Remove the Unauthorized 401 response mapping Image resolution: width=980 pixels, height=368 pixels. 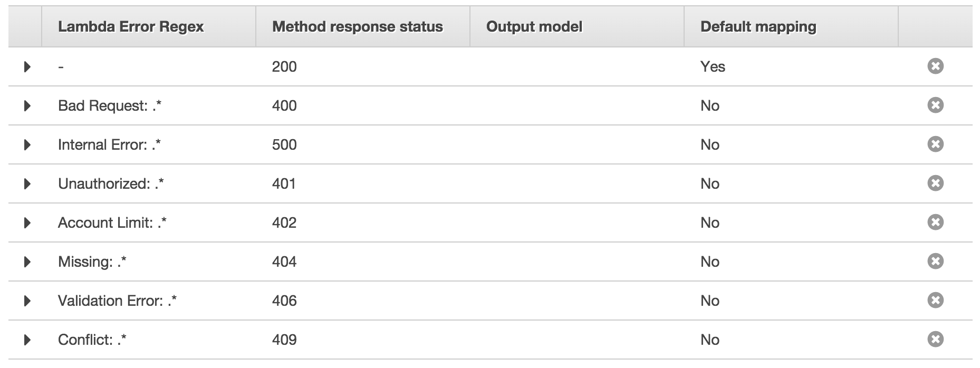(x=935, y=183)
